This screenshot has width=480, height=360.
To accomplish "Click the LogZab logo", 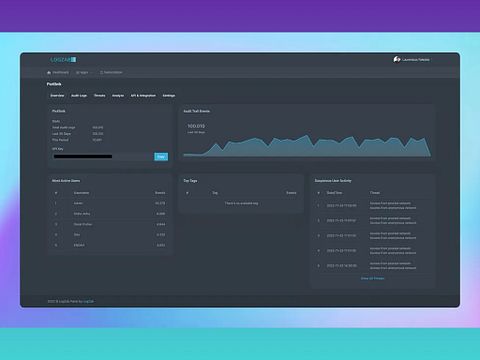I will tap(63, 60).
